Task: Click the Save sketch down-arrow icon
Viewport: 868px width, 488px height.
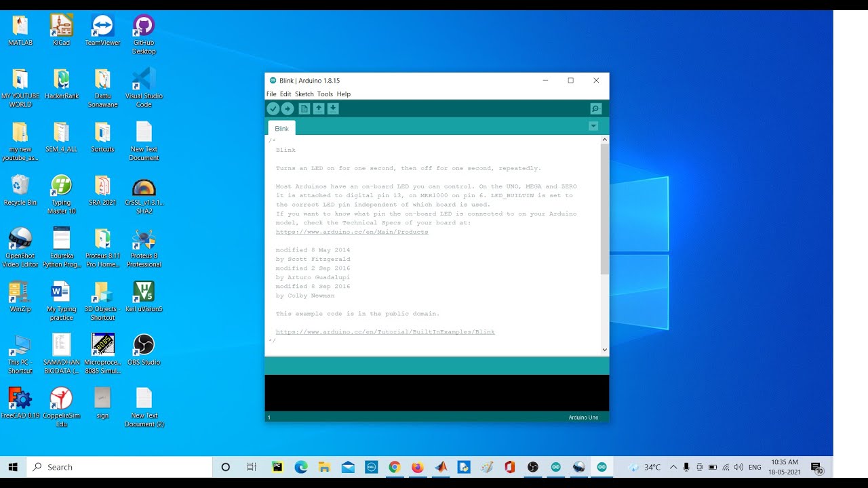Action: 333,108
